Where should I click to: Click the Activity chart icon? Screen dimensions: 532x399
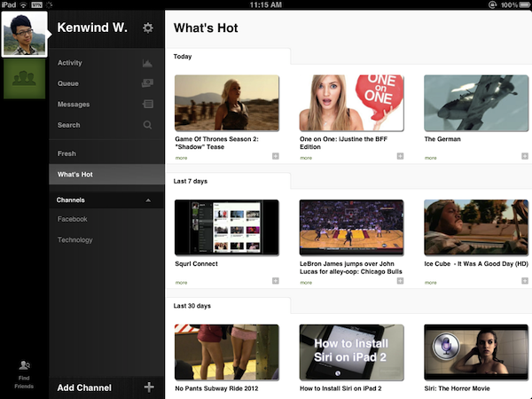point(147,63)
